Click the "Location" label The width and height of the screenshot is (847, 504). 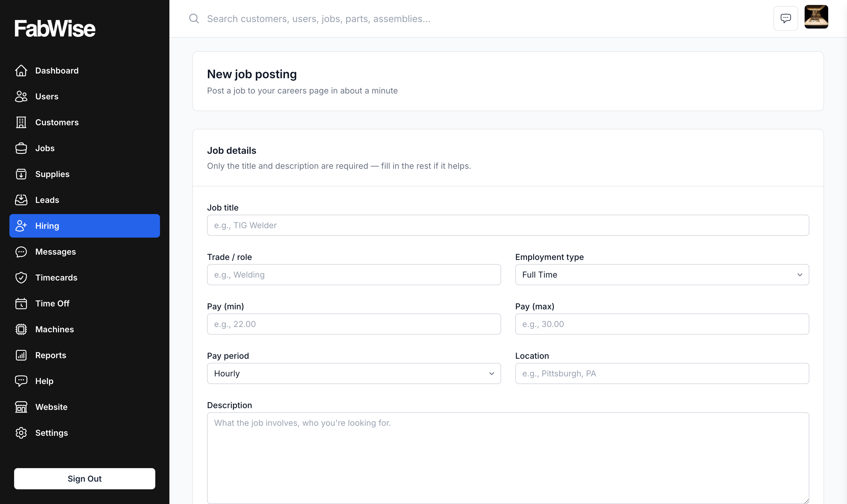[532, 356]
